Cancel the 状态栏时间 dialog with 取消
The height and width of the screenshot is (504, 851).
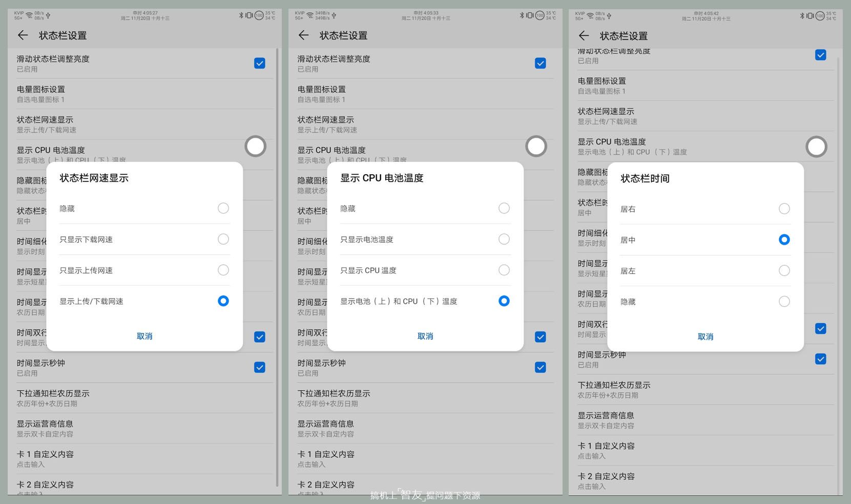pos(705,337)
